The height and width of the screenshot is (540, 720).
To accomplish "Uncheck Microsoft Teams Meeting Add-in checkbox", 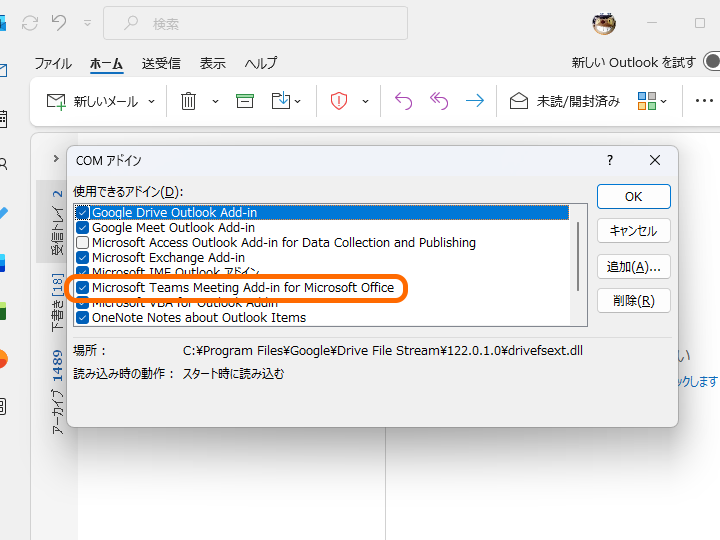I will (x=82, y=287).
